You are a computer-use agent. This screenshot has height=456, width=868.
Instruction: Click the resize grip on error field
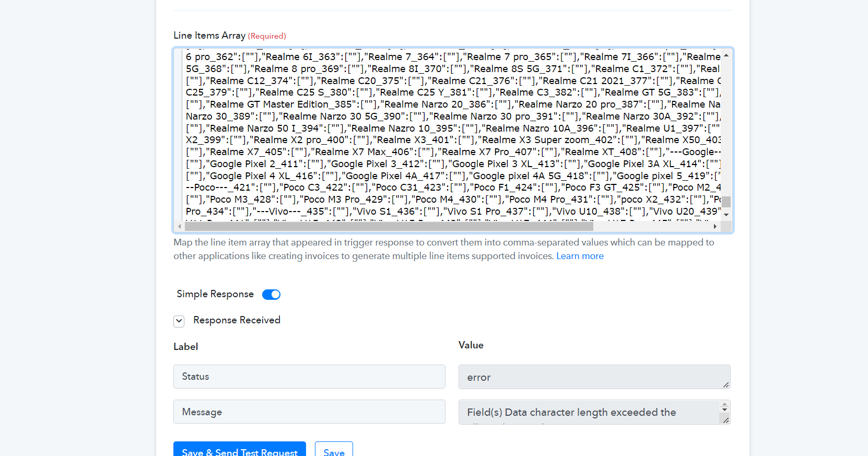tap(726, 385)
